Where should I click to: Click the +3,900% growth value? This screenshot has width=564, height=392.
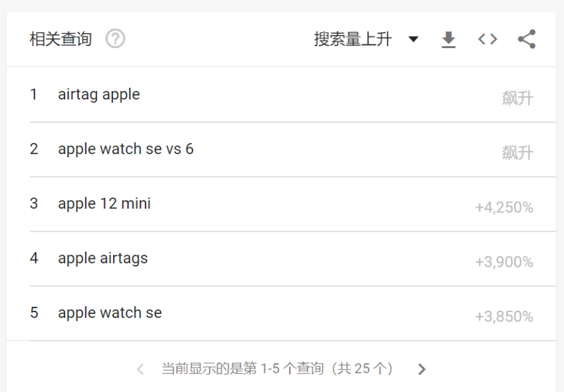(504, 262)
